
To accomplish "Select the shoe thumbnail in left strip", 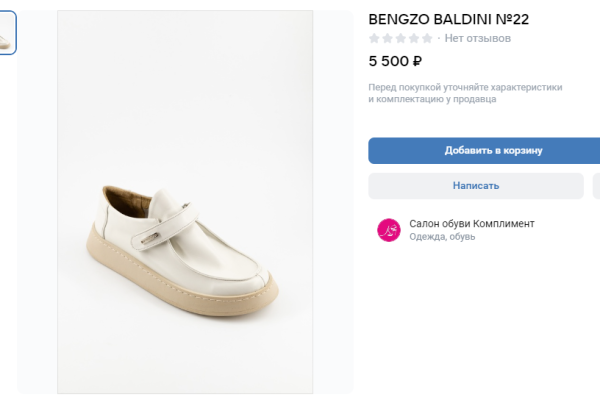I will [7, 33].
